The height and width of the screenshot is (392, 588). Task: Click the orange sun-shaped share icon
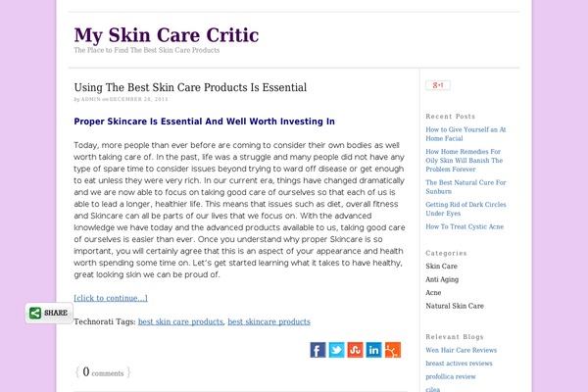(393, 350)
